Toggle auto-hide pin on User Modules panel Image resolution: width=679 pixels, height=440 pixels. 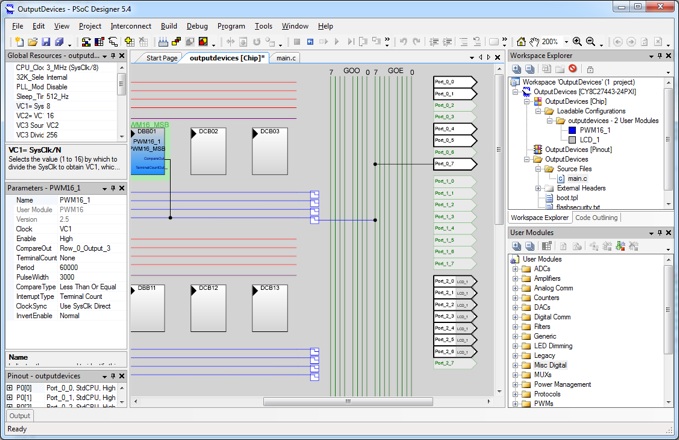(x=660, y=233)
